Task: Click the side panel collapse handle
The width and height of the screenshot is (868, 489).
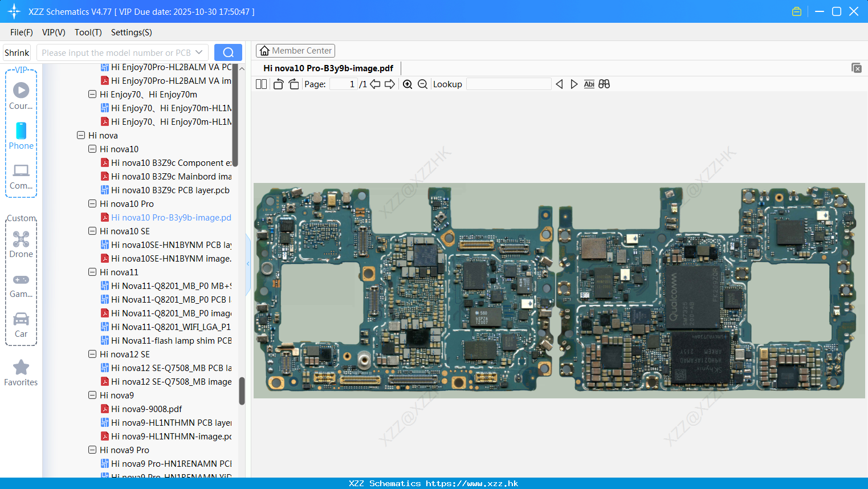Action: (x=248, y=264)
